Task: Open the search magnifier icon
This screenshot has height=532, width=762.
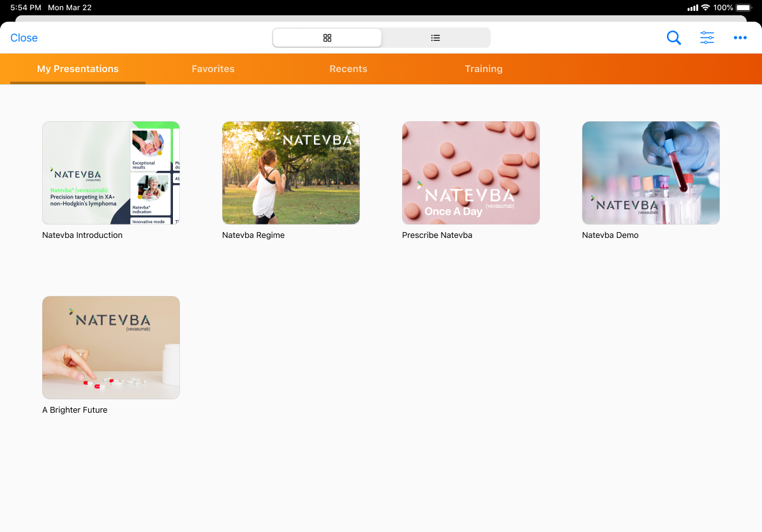Action: coord(673,38)
